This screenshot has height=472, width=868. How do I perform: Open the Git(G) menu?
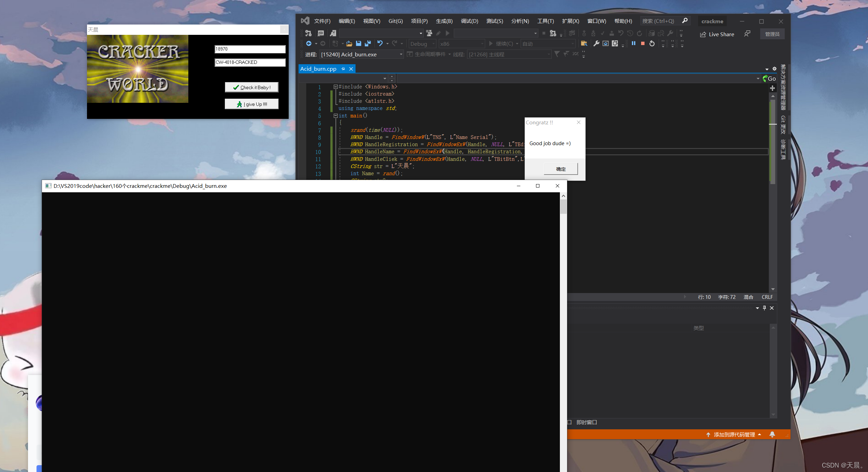[x=395, y=21]
